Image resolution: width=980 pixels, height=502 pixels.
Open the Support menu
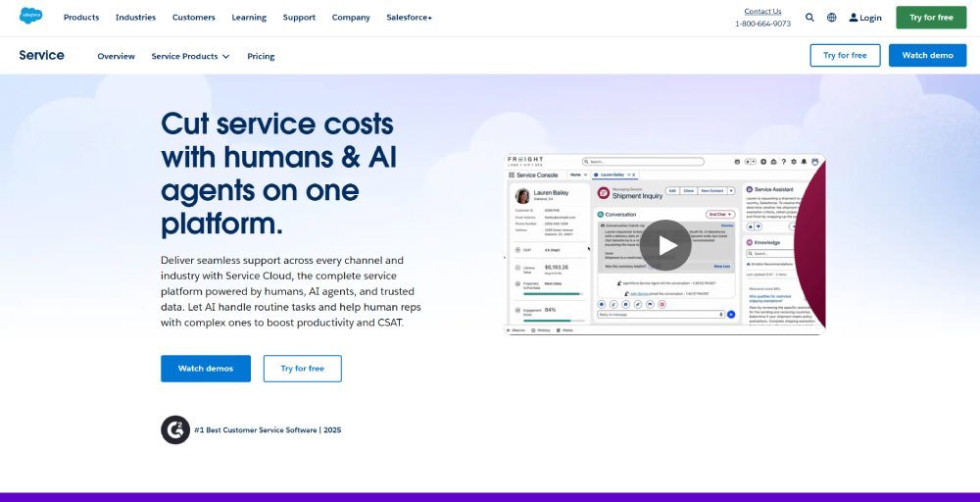299,18
